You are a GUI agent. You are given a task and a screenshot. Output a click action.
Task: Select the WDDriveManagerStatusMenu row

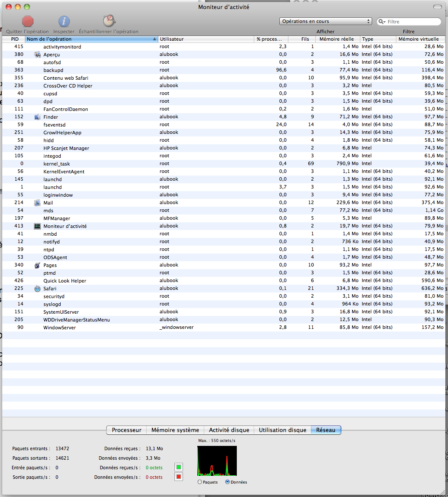click(x=224, y=319)
